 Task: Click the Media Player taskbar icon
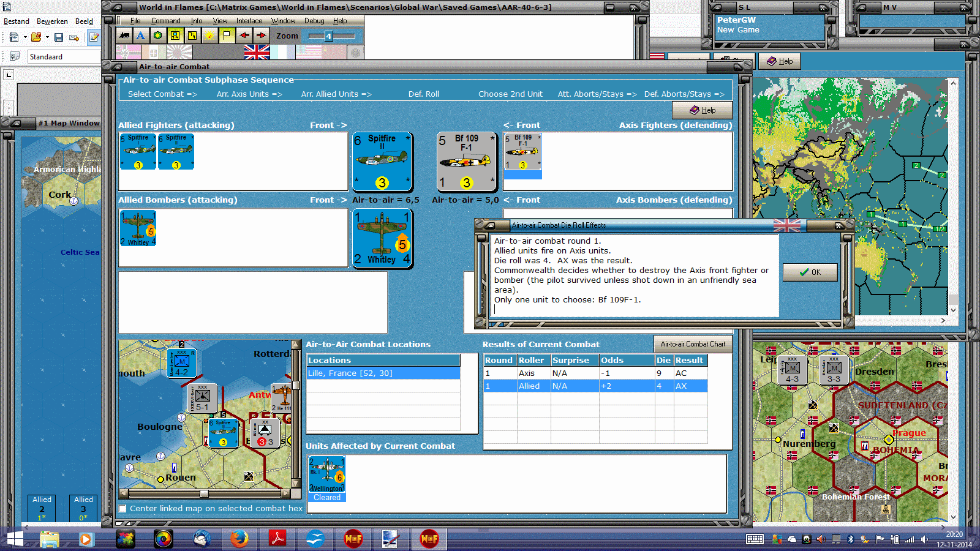coord(86,539)
